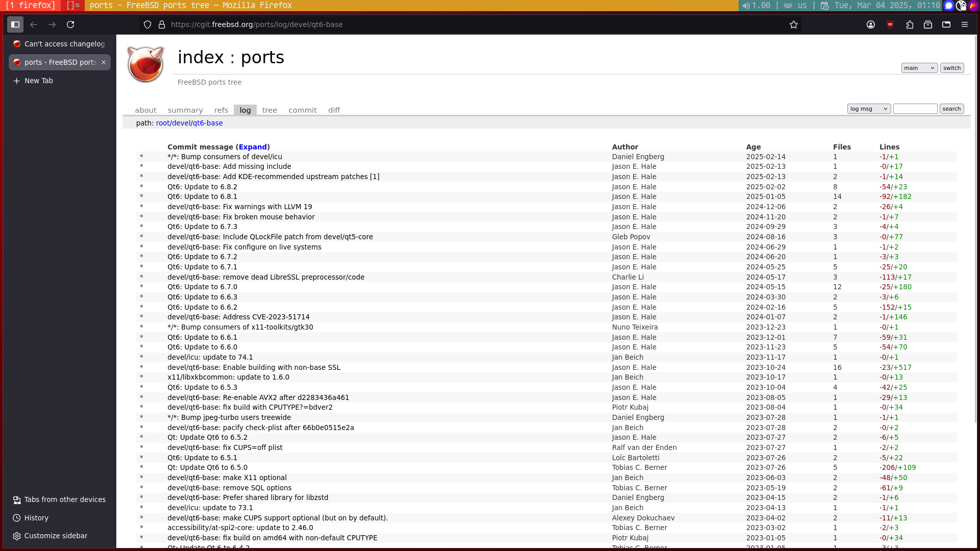Switch to the tree tab

pyautogui.click(x=269, y=110)
